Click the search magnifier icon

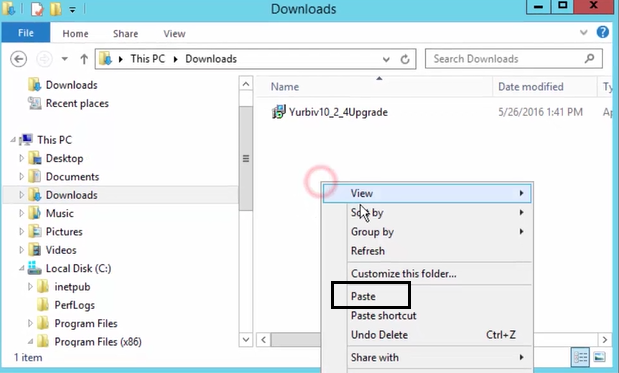[589, 59]
